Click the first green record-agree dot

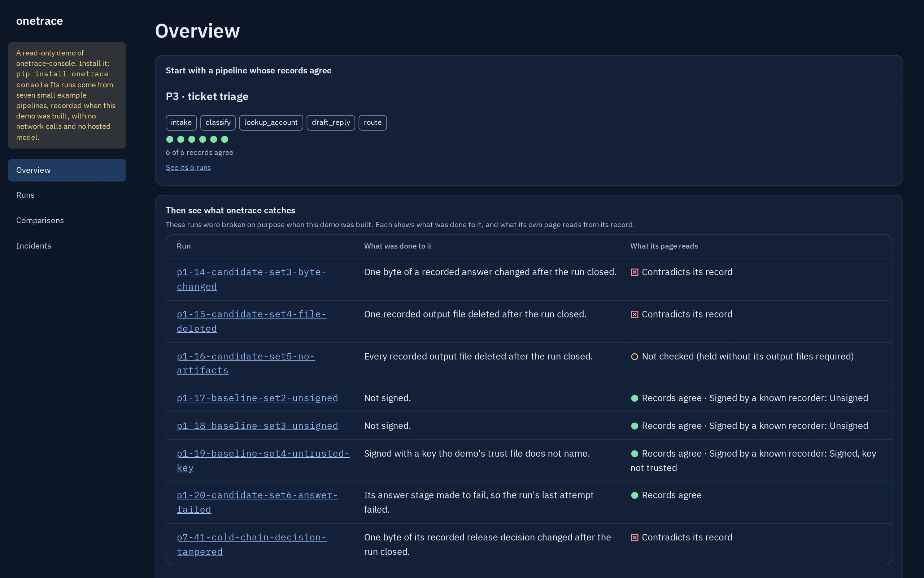point(170,139)
